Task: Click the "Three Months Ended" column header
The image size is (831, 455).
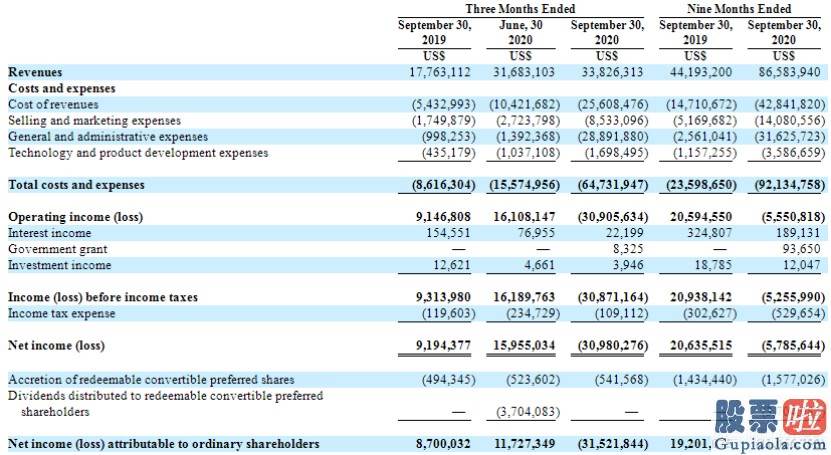Action: (520, 9)
